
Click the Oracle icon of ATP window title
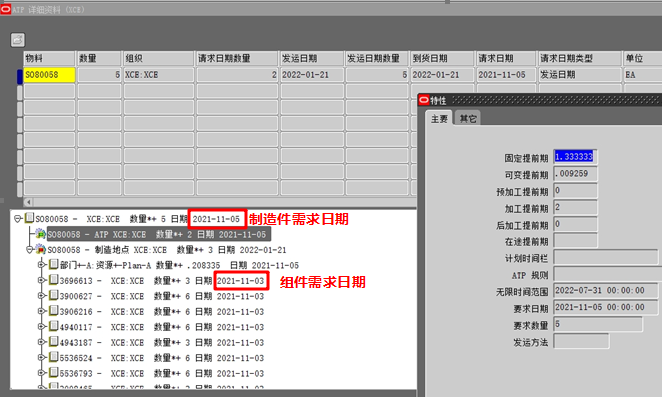click(x=5, y=9)
